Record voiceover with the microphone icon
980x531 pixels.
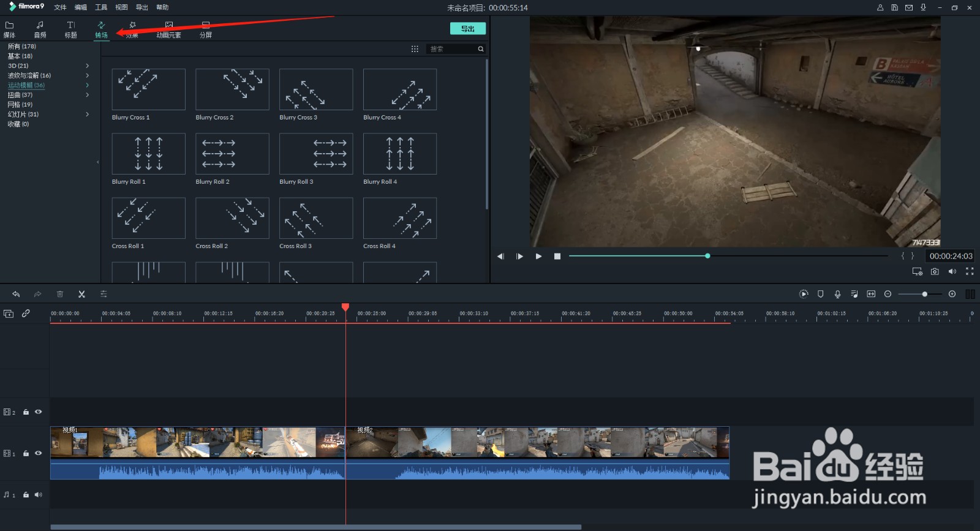point(837,294)
